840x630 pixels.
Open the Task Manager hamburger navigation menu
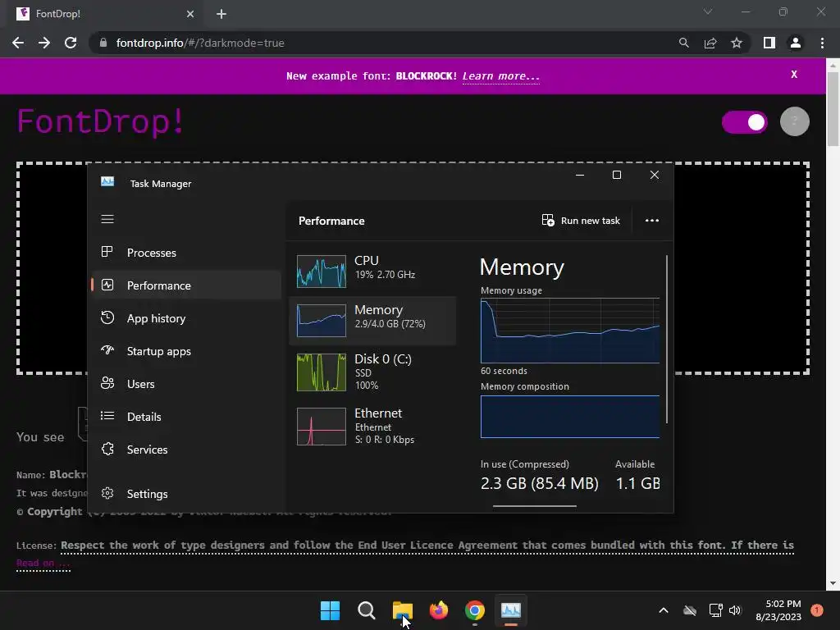107,219
